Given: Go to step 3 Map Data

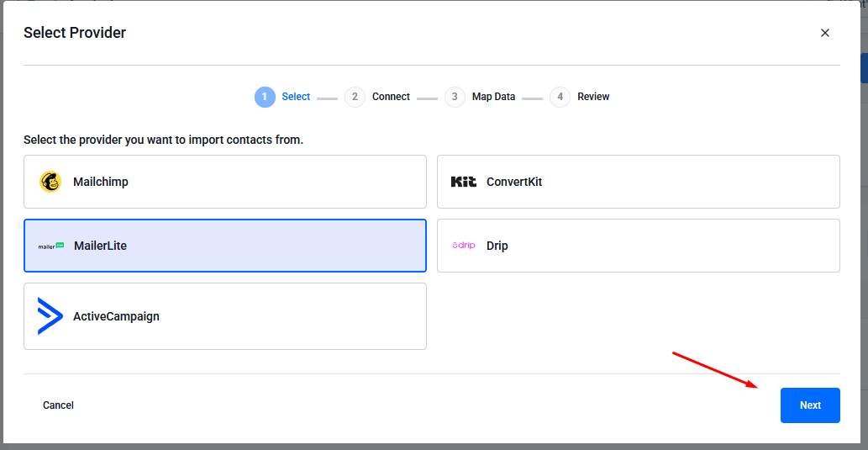Looking at the screenshot, I should [x=480, y=97].
